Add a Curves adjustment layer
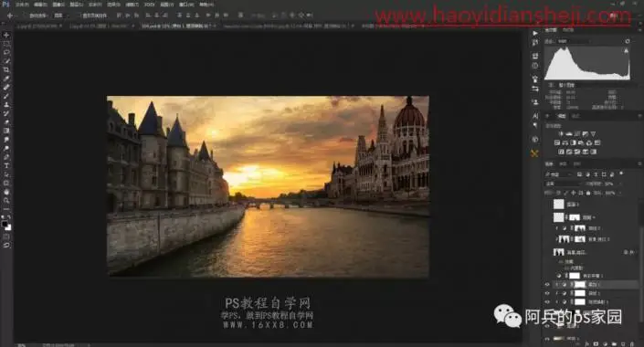This screenshot has height=347, width=644. pos(578,134)
